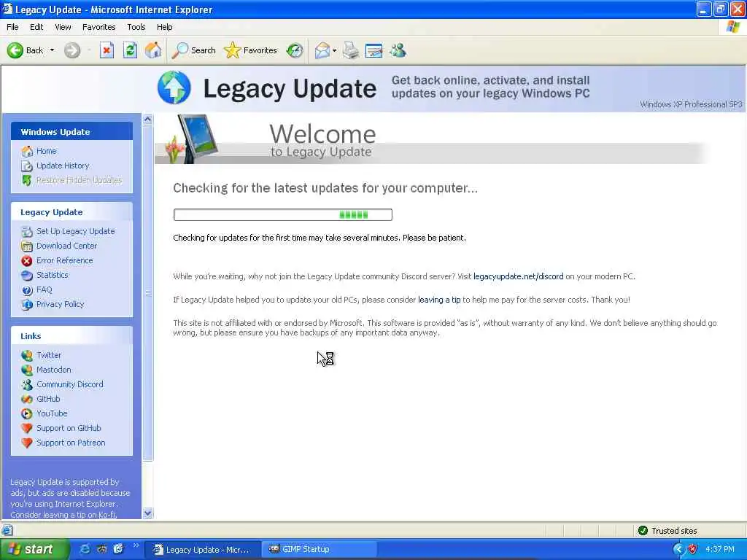Open the Edit menu
Viewport: 747px width, 560px height.
click(36, 27)
